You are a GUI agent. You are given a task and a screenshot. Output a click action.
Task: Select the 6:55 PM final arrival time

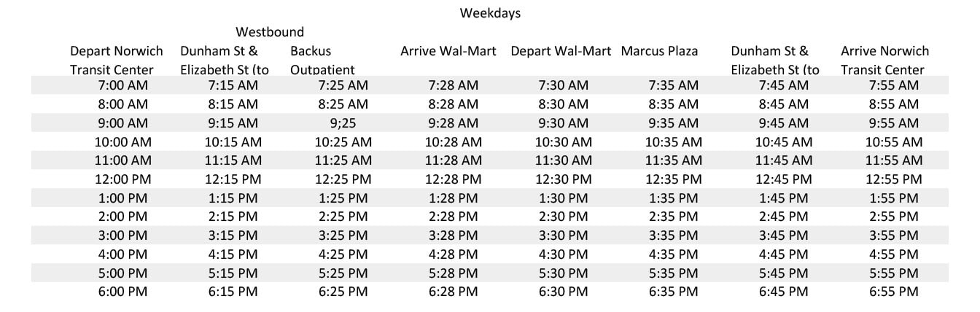(894, 292)
